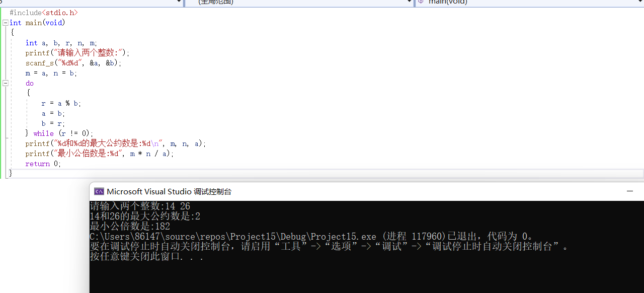This screenshot has width=644, height=293.
Task: Click the printf 最小公倍数 code line
Action: coord(100,154)
